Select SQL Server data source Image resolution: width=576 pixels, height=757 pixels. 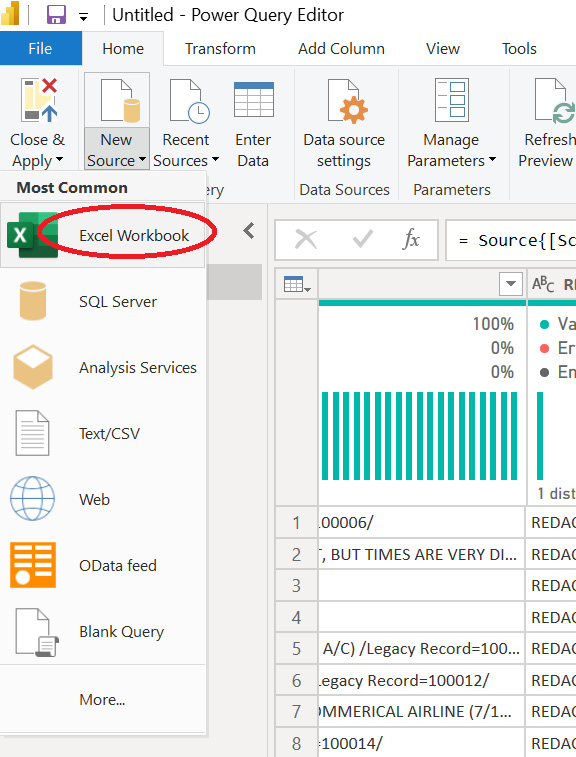coord(102,302)
